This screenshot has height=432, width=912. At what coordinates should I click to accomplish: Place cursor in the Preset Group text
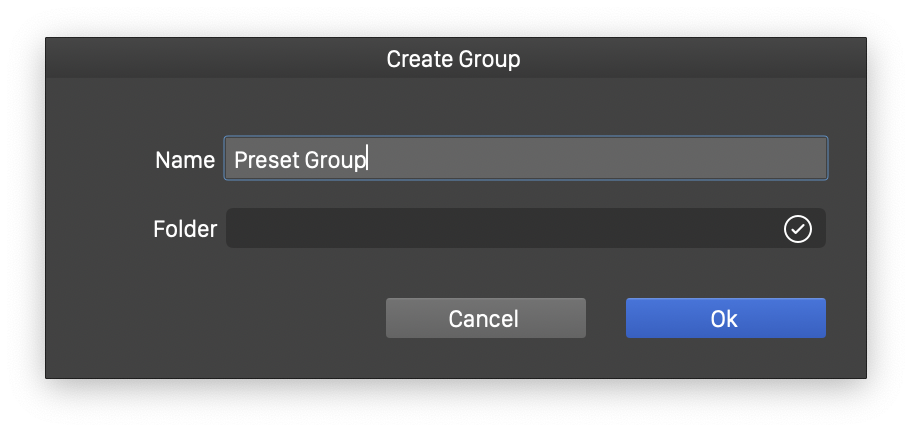point(300,159)
